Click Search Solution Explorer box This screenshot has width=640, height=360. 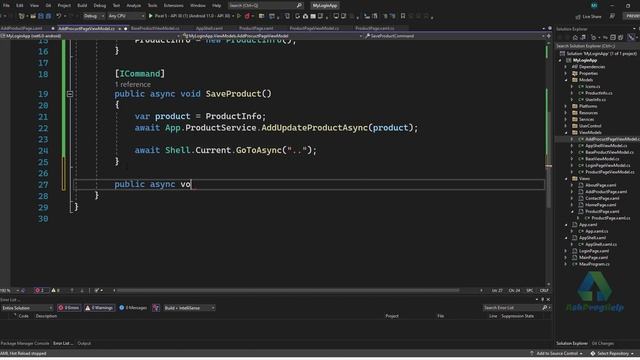597,46
